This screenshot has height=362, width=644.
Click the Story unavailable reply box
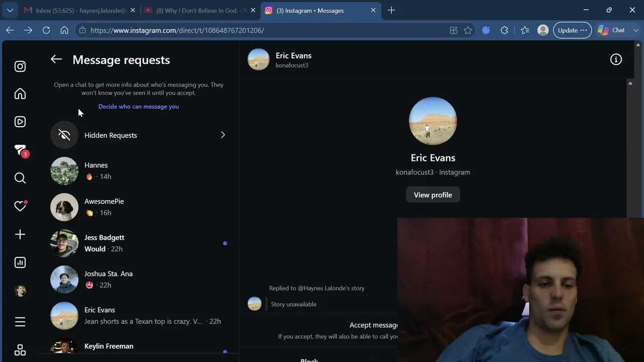[294, 304]
